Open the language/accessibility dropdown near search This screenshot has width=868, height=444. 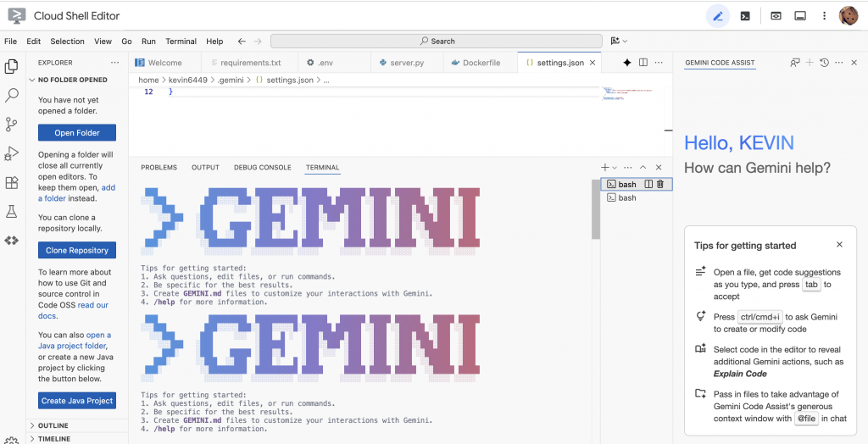click(619, 41)
